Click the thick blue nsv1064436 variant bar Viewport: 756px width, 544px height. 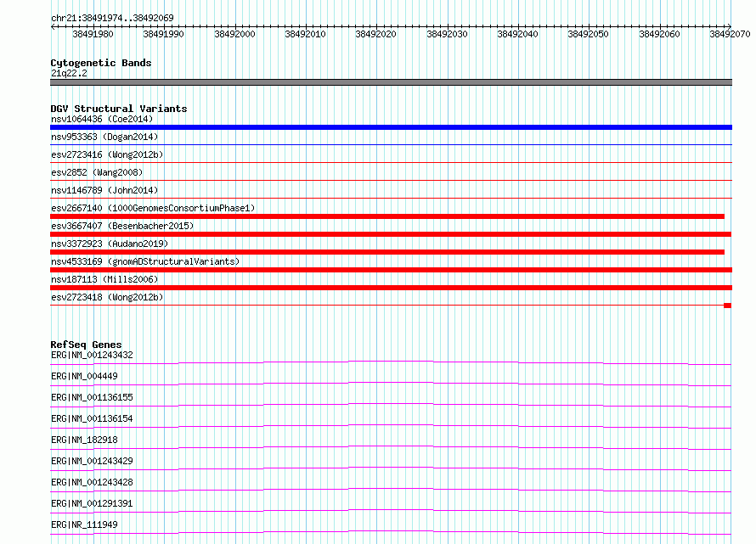click(x=391, y=127)
